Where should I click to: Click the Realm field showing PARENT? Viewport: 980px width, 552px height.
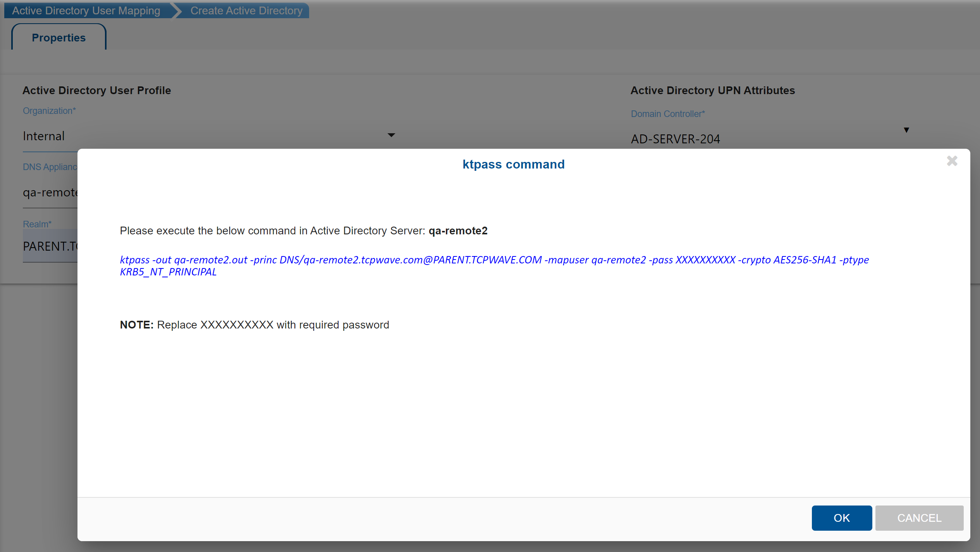tap(50, 246)
